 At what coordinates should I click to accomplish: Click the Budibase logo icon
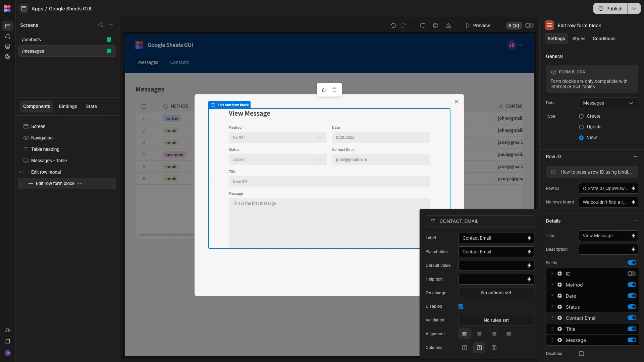[7, 8]
